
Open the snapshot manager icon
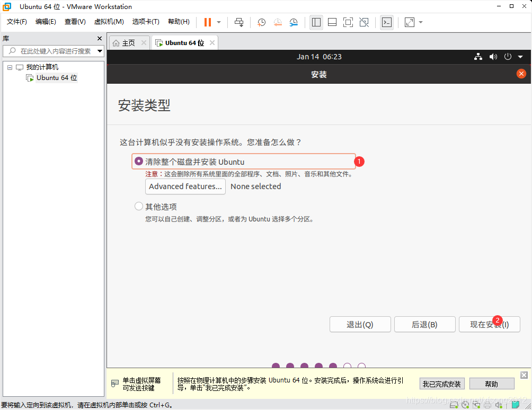coord(294,22)
